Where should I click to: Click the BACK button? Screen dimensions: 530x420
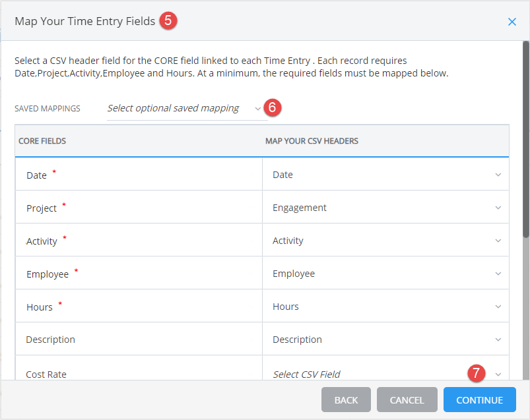(x=346, y=400)
